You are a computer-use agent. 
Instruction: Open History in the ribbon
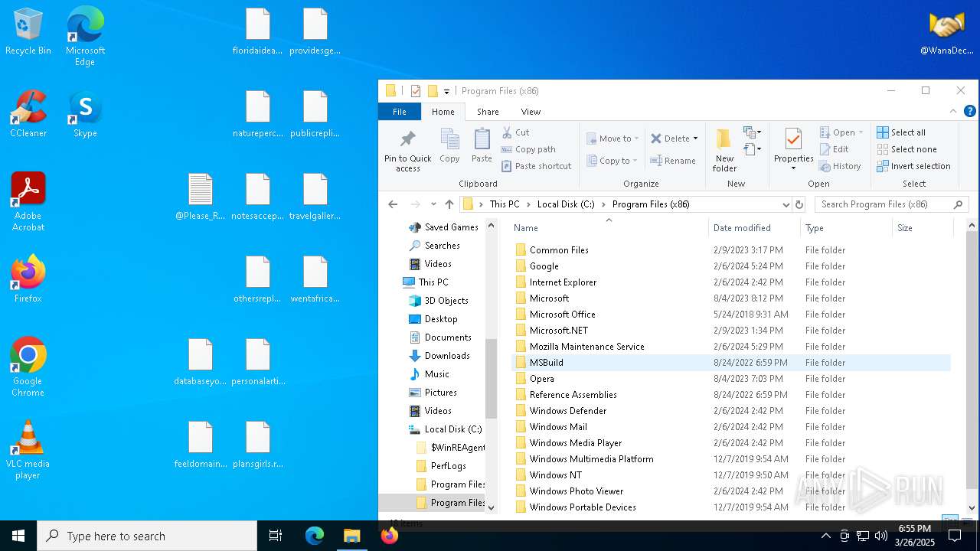(840, 166)
